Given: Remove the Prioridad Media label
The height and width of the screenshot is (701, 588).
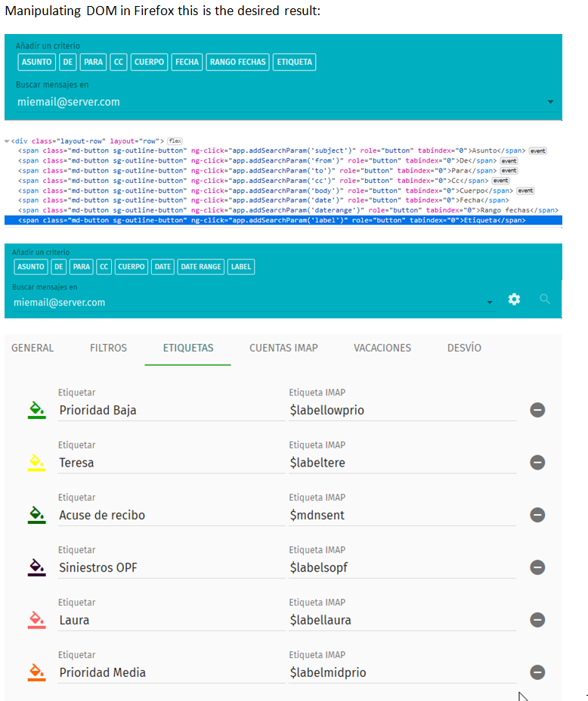Looking at the screenshot, I should tap(537, 672).
